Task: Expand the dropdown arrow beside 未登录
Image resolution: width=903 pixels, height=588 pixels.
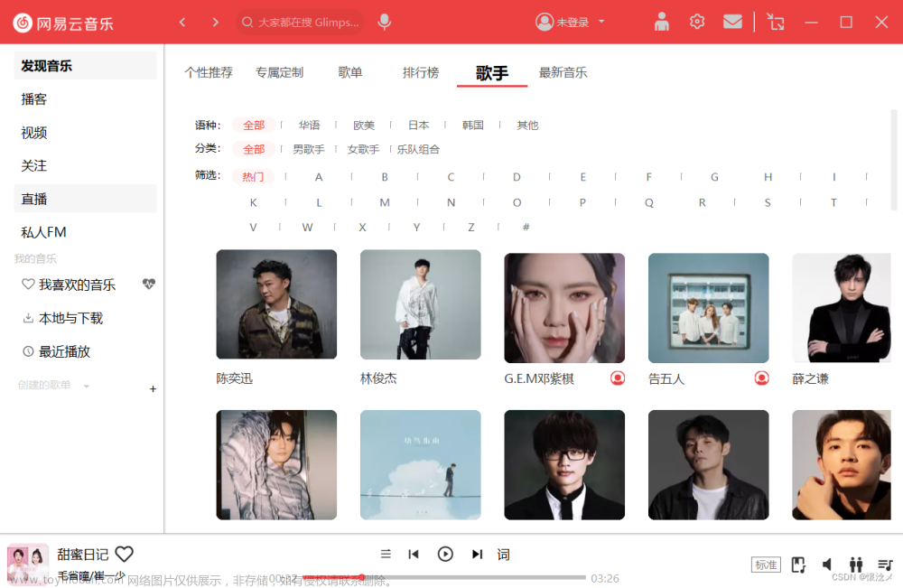Action: tap(601, 22)
